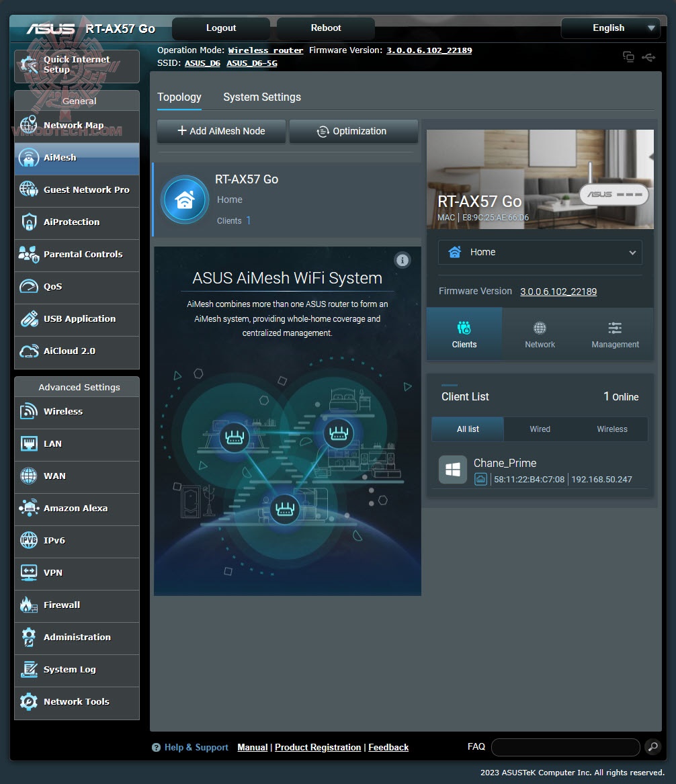Click the Amazon Alexa icon
This screenshot has width=676, height=784.
click(x=28, y=508)
